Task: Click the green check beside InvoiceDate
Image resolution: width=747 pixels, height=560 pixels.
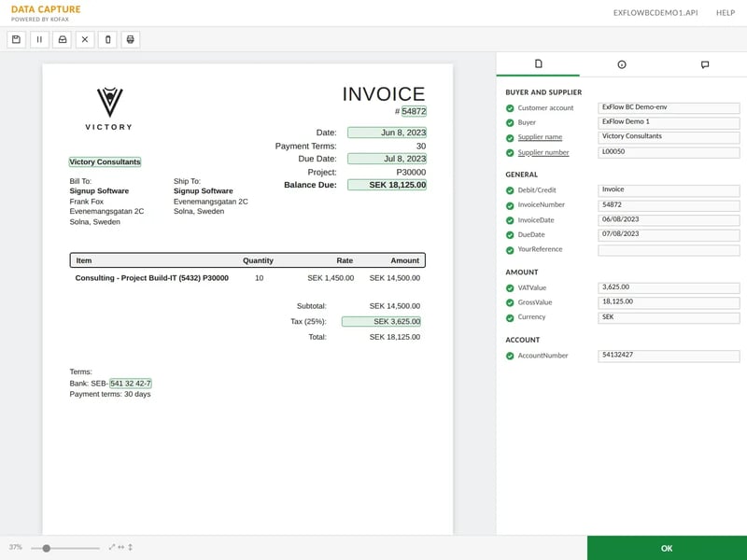Action: pyautogui.click(x=510, y=220)
